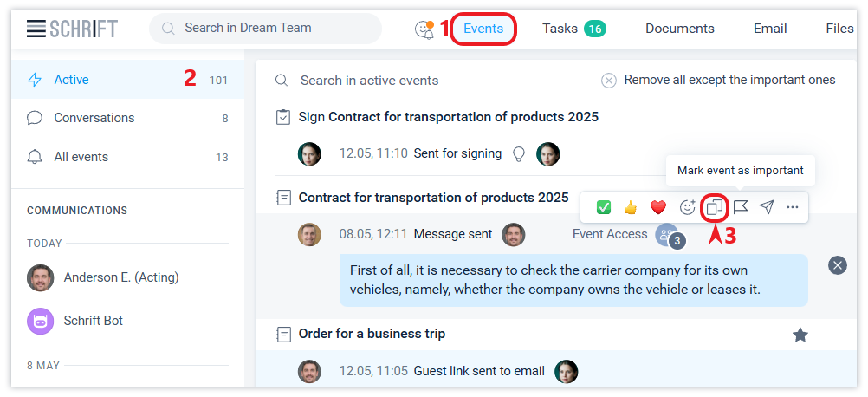Click the copy event icon

[715, 207]
